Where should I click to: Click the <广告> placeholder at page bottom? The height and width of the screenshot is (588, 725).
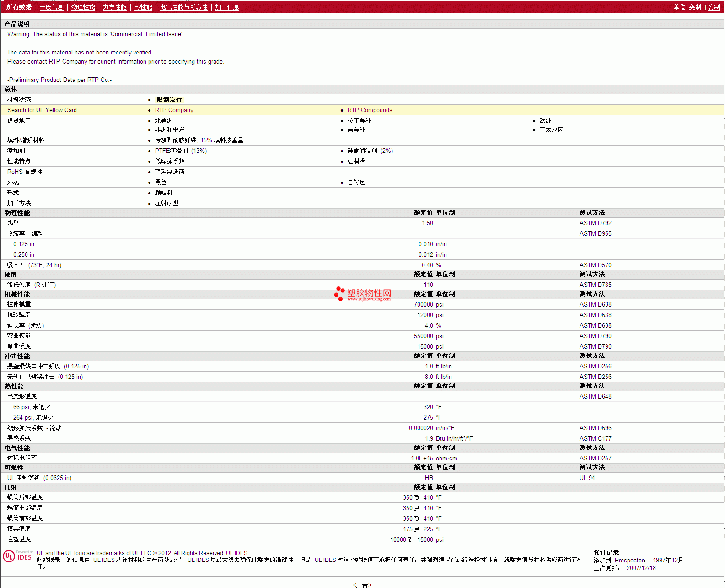pos(362,584)
